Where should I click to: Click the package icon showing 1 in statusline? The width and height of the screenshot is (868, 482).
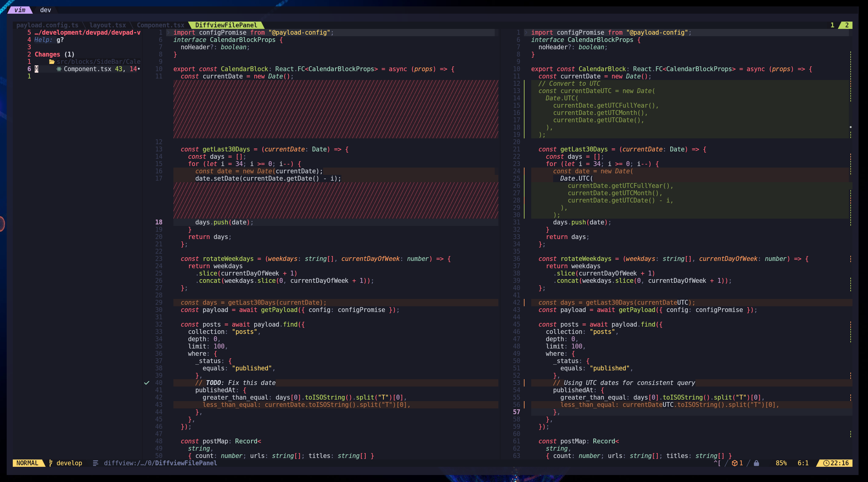pos(735,463)
